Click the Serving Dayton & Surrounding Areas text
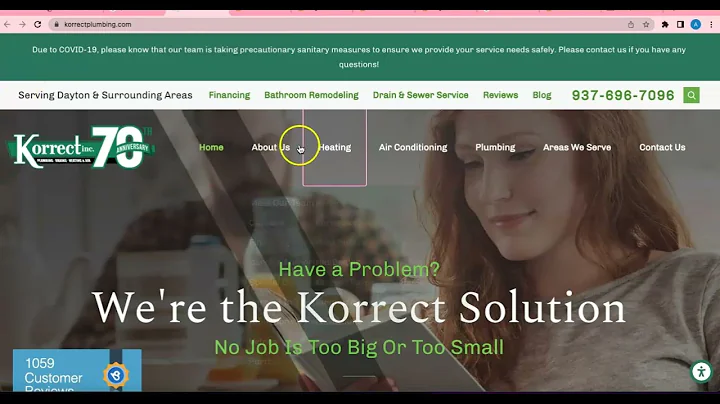The image size is (720, 404). pos(105,95)
